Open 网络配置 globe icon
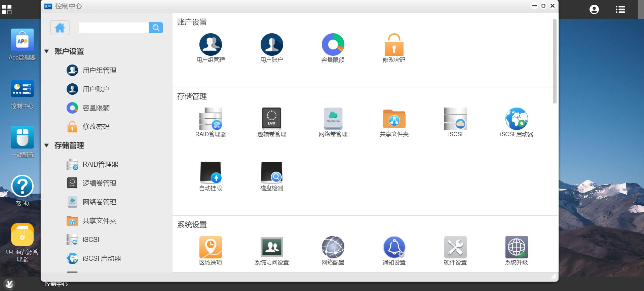The height and width of the screenshot is (291, 644). click(333, 247)
